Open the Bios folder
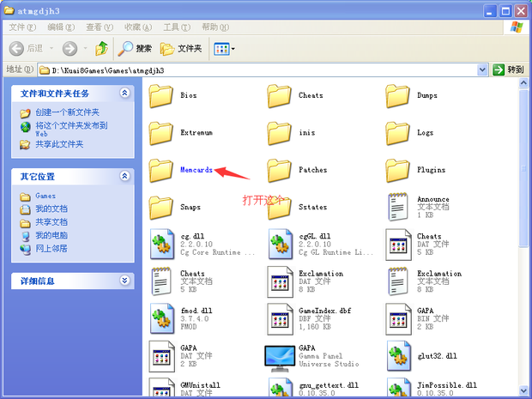Viewport: 532px width, 399px height. point(163,95)
